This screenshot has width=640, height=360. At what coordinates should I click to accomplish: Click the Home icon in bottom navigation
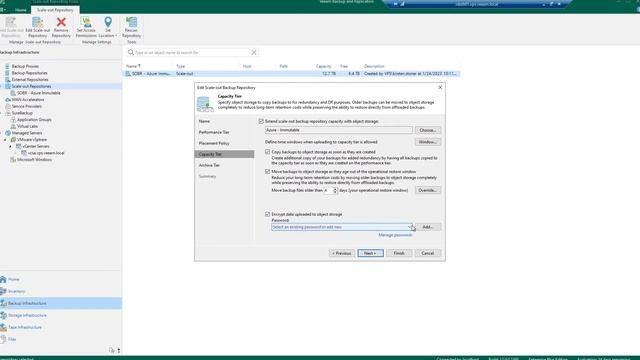[x=3, y=280]
